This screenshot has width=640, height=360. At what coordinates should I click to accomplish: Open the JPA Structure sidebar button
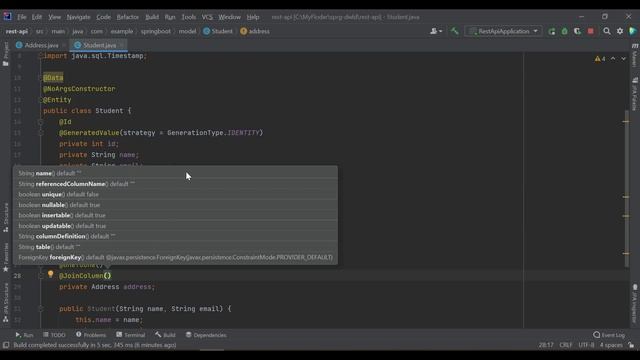coord(5,302)
